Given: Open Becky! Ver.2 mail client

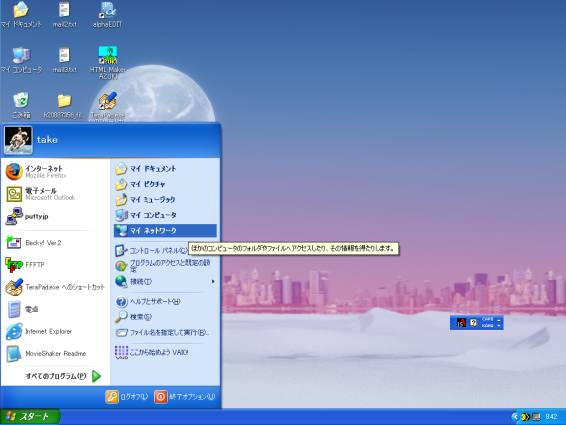Looking at the screenshot, I should 55,243.
